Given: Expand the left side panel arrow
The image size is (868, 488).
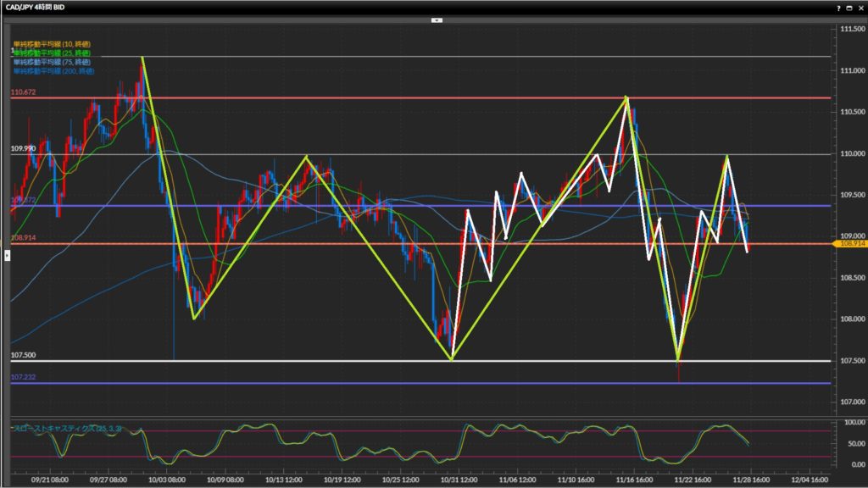Looking at the screenshot, I should pyautogui.click(x=7, y=253).
